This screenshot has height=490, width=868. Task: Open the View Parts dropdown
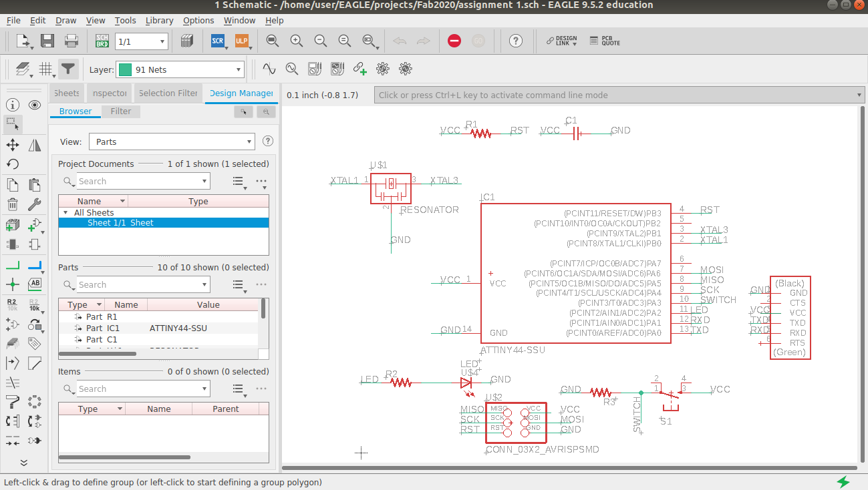coord(172,142)
